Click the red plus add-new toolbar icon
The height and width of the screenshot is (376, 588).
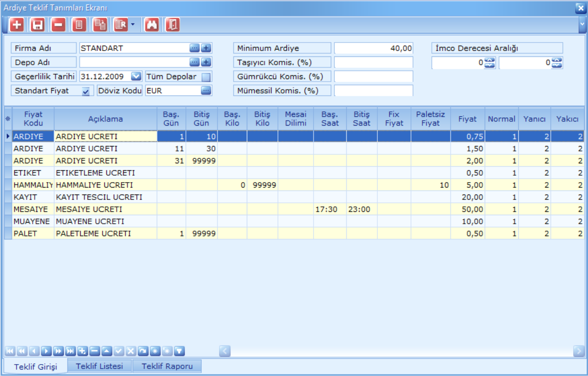[16, 25]
